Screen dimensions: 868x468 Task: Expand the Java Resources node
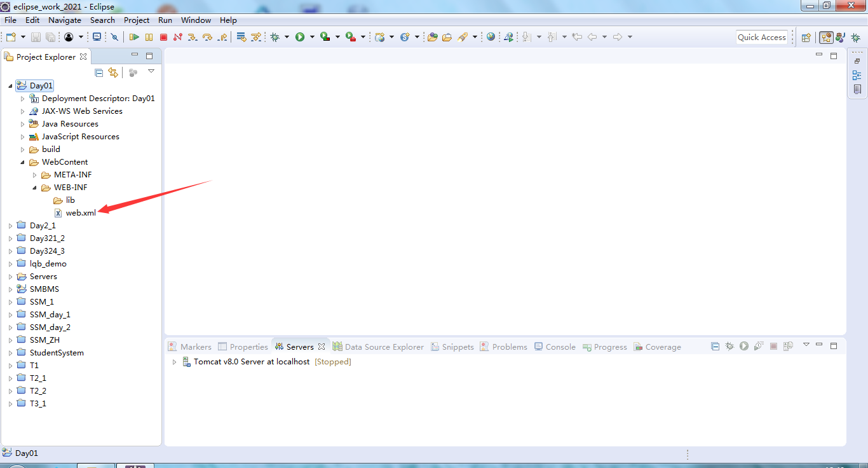[x=23, y=124]
